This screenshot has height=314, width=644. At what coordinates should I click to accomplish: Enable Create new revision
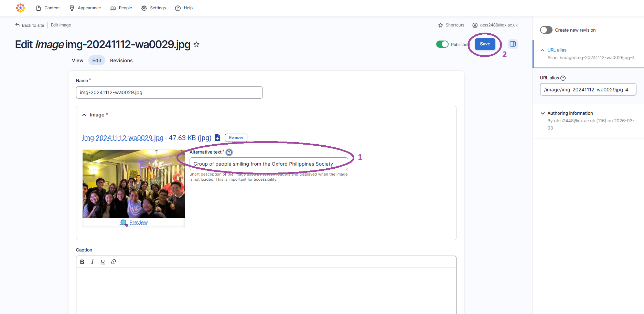546,30
